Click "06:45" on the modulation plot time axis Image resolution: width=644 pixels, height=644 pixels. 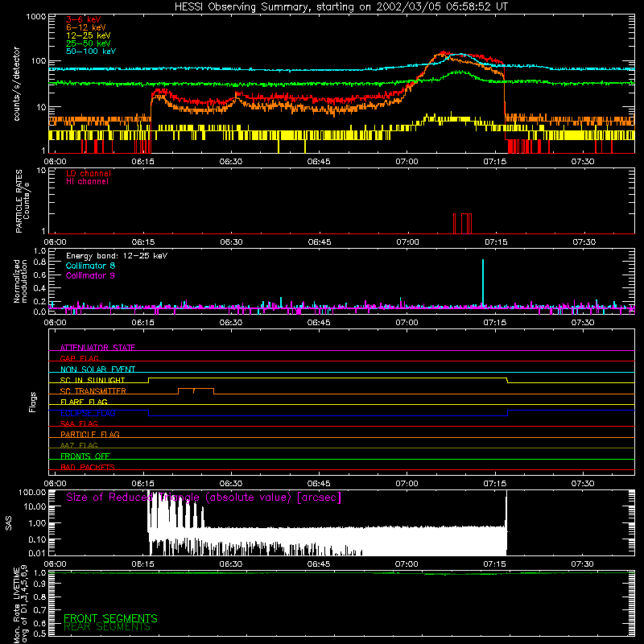[x=319, y=323]
